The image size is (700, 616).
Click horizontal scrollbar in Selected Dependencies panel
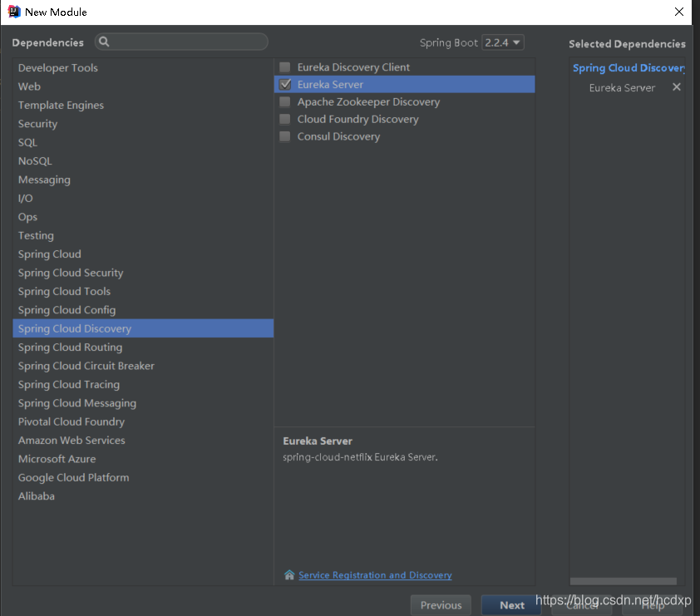(624, 581)
